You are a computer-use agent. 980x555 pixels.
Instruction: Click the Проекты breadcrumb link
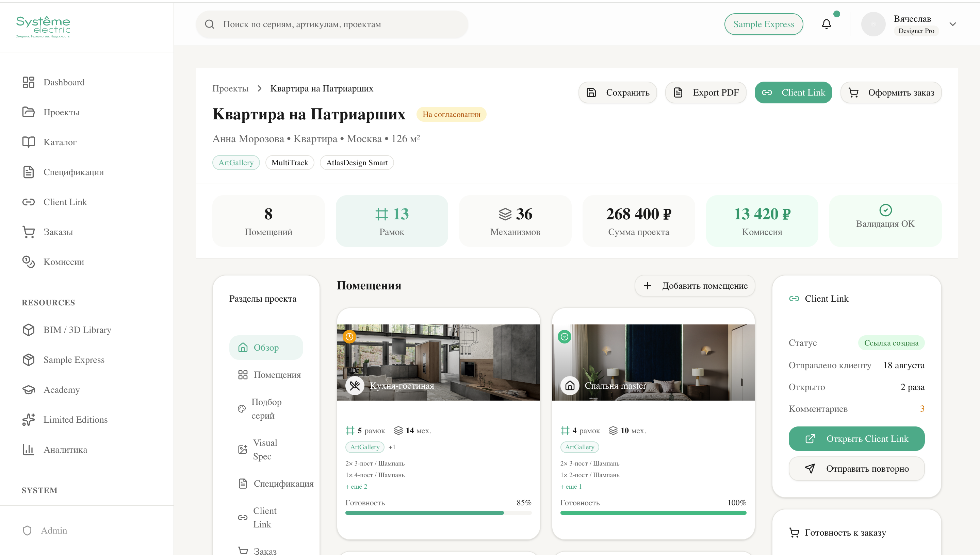(x=230, y=88)
